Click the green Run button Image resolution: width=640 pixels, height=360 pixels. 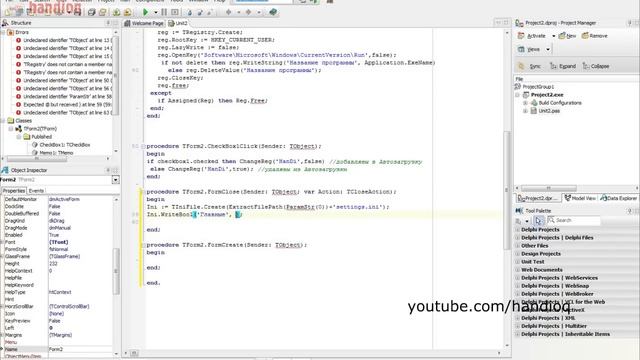coord(145,12)
